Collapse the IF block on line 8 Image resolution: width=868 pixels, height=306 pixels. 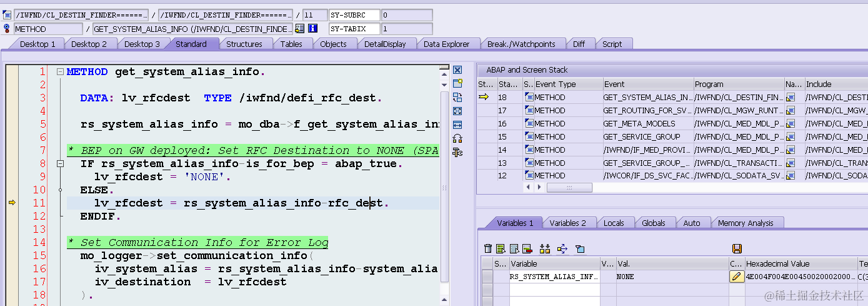tap(60, 163)
